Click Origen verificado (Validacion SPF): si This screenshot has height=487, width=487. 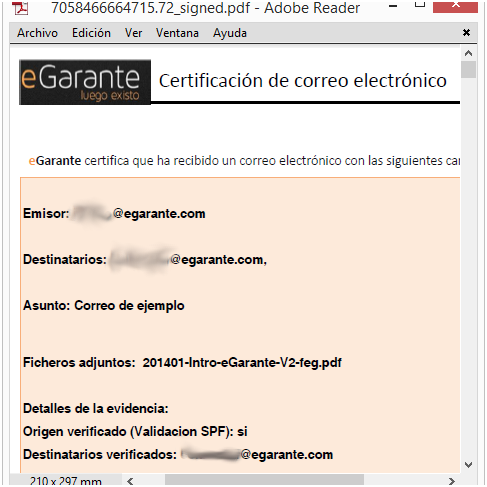coord(135,432)
